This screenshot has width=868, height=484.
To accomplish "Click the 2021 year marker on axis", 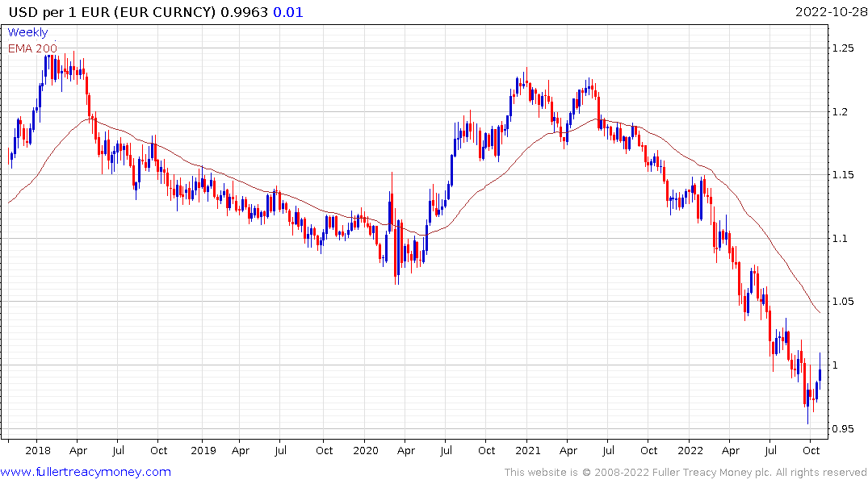I will (527, 451).
